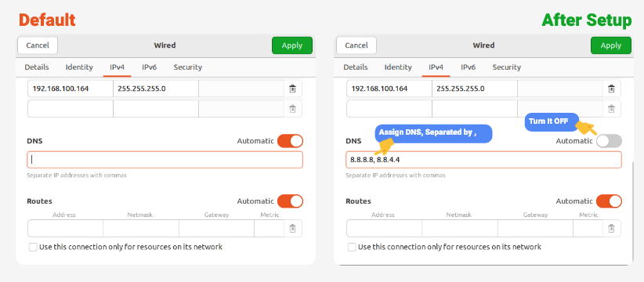Check 'Use this connection only' box, Default panel
The image size is (644, 282).
pyautogui.click(x=33, y=247)
